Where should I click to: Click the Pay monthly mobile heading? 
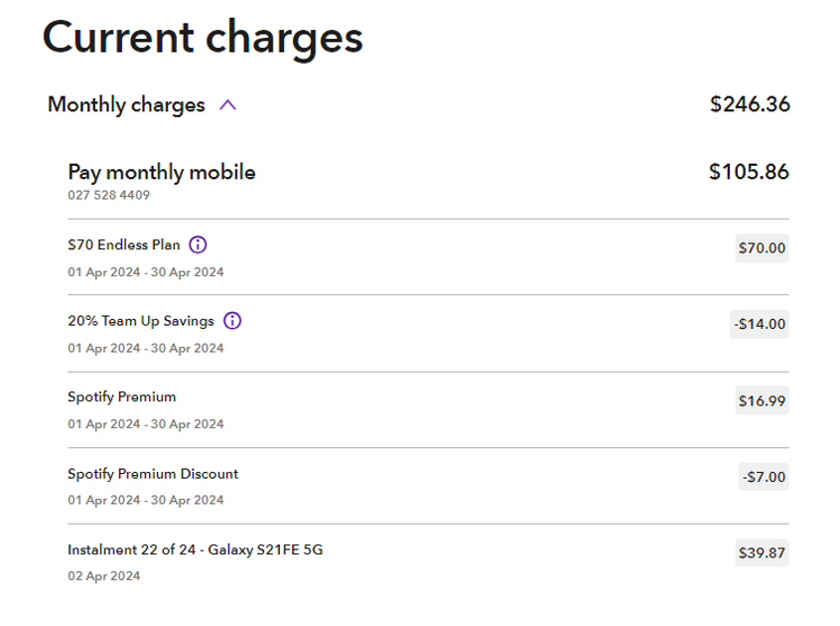tap(162, 173)
